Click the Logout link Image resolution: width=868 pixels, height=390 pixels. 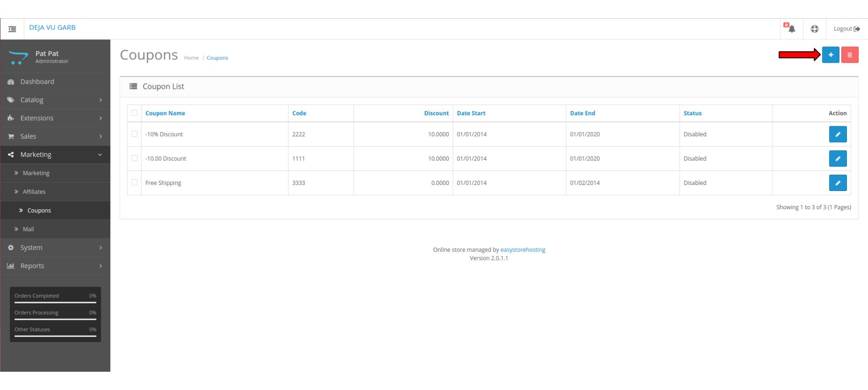(847, 29)
